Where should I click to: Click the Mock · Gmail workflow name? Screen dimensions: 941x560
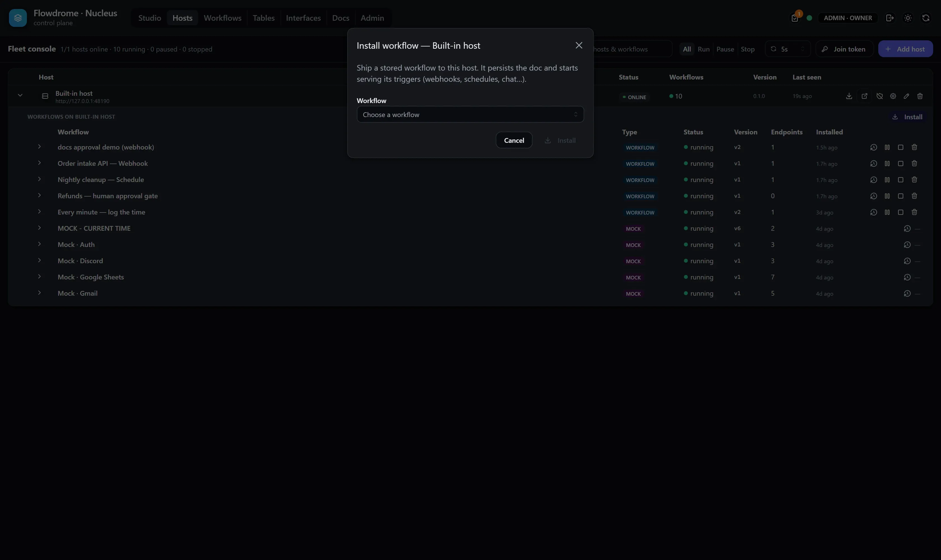(77, 293)
